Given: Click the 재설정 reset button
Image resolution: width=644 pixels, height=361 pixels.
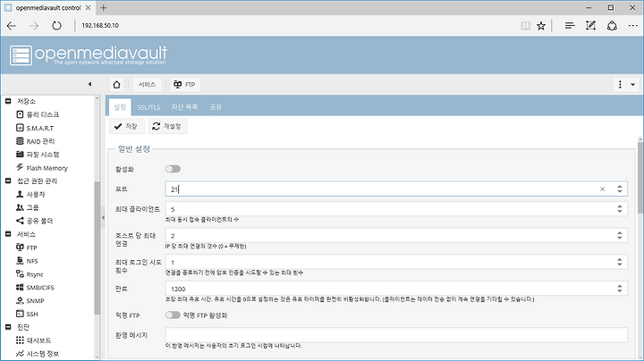Looking at the screenshot, I should (x=167, y=126).
